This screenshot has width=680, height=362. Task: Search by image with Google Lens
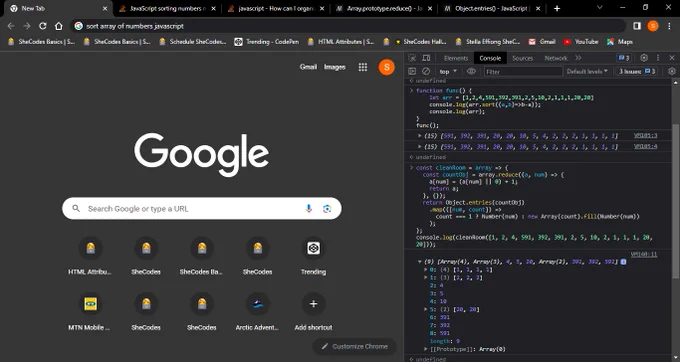click(x=327, y=209)
